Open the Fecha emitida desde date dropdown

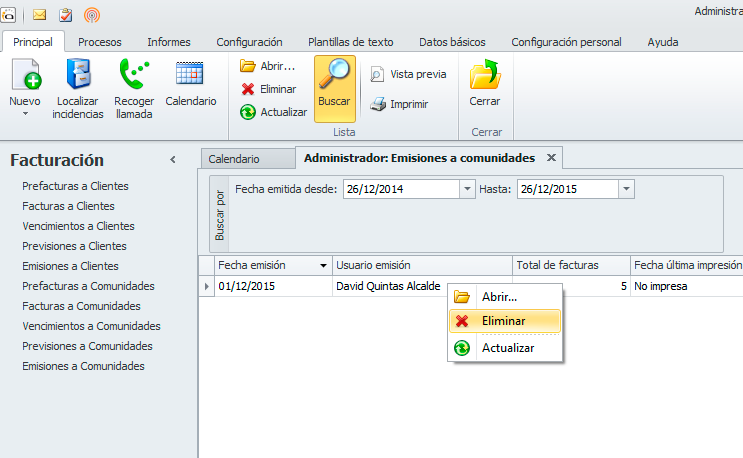coord(467,189)
